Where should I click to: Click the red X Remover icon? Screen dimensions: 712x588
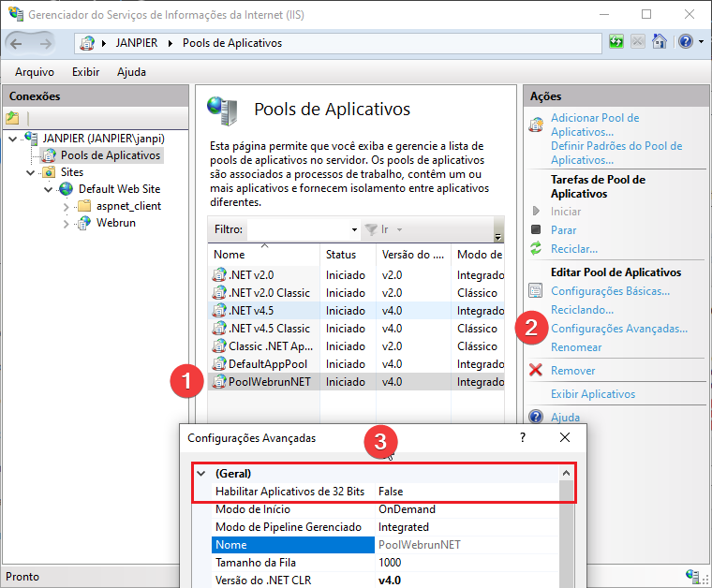pyautogui.click(x=536, y=370)
